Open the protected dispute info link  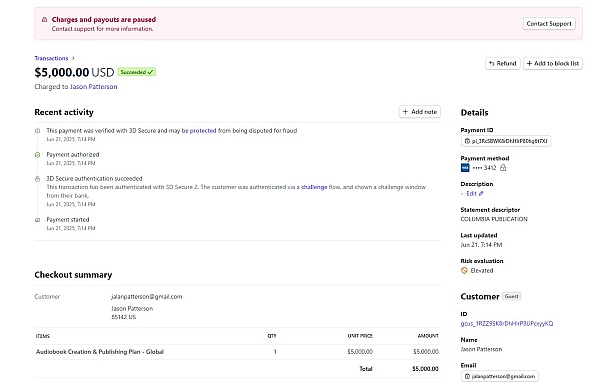[x=203, y=131]
